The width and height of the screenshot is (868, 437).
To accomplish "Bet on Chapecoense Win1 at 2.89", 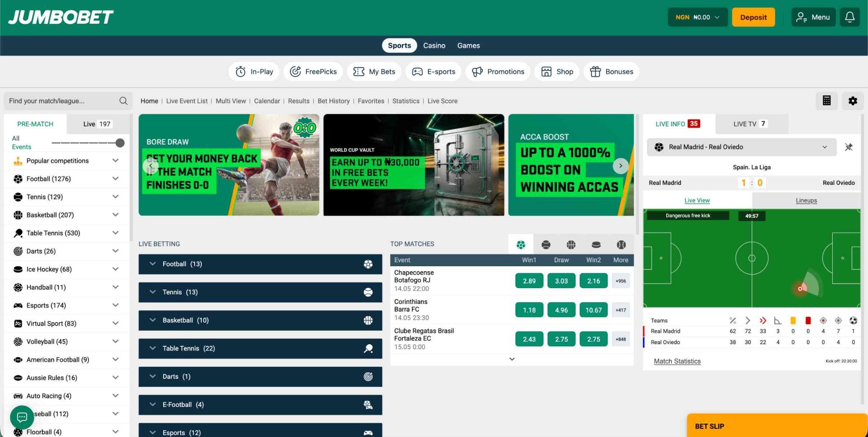I will pyautogui.click(x=529, y=281).
